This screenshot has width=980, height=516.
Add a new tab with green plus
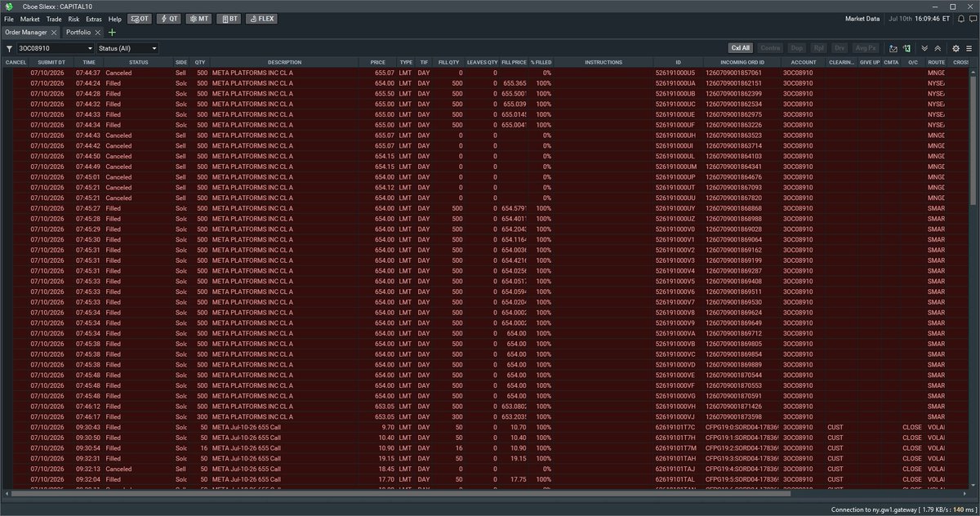click(x=112, y=32)
